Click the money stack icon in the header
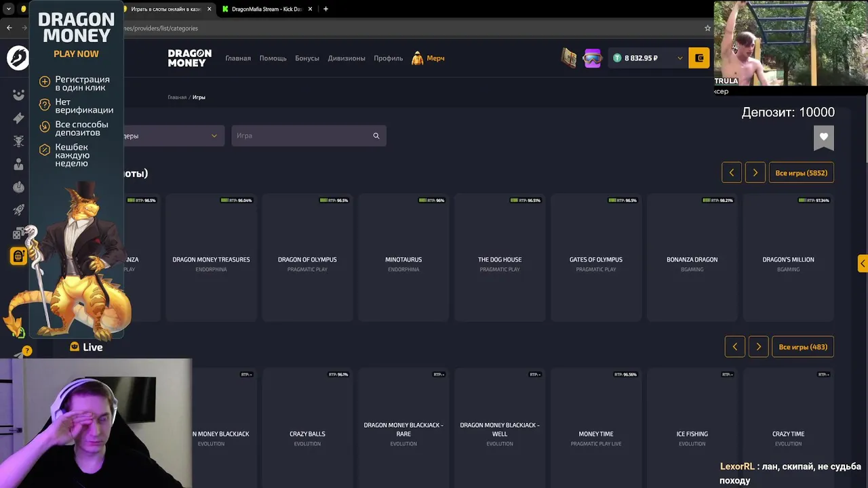The width and height of the screenshot is (868, 488). [x=569, y=58]
